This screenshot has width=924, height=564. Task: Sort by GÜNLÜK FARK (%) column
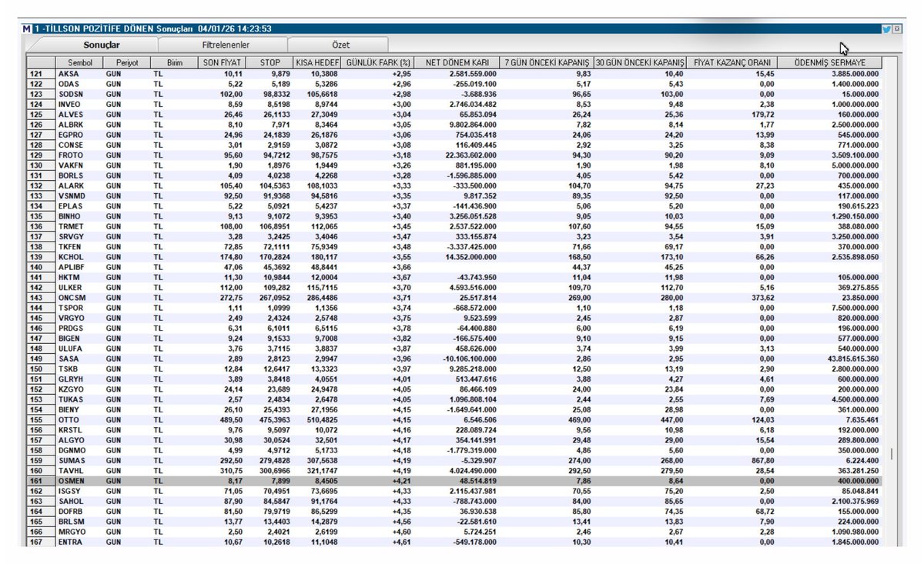click(378, 62)
